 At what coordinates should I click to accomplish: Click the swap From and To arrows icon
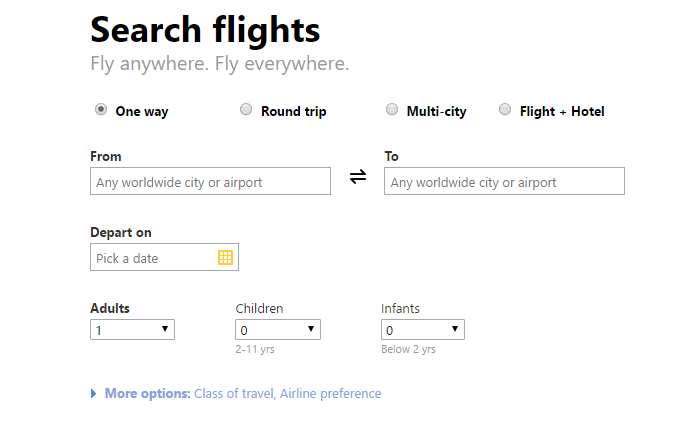(x=358, y=177)
